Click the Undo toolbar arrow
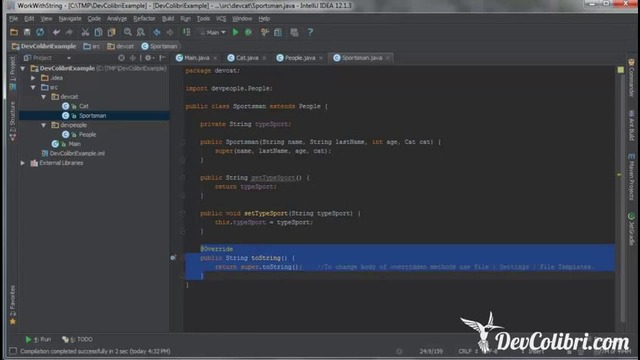The width and height of the screenshot is (640, 360). tap(56, 32)
